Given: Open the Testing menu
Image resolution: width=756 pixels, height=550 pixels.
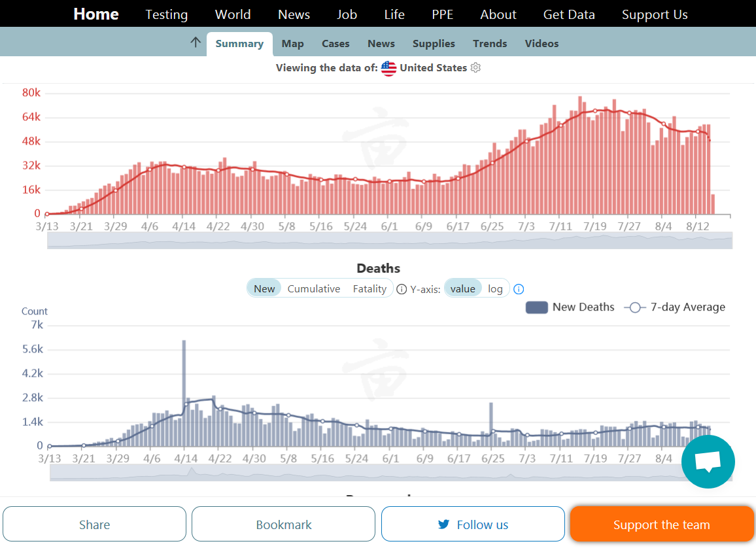Looking at the screenshot, I should pyautogui.click(x=166, y=14).
